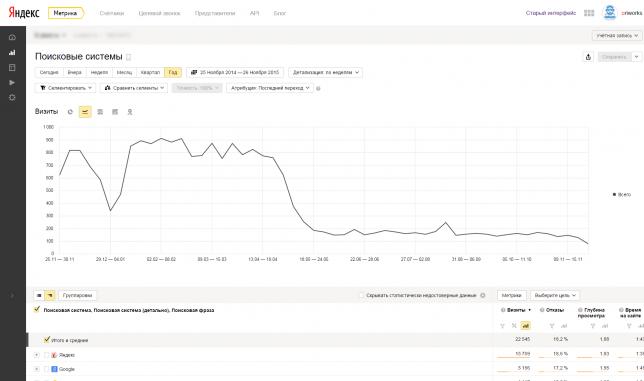Click the Группировки button
This screenshot has height=381, width=644.
click(77, 295)
